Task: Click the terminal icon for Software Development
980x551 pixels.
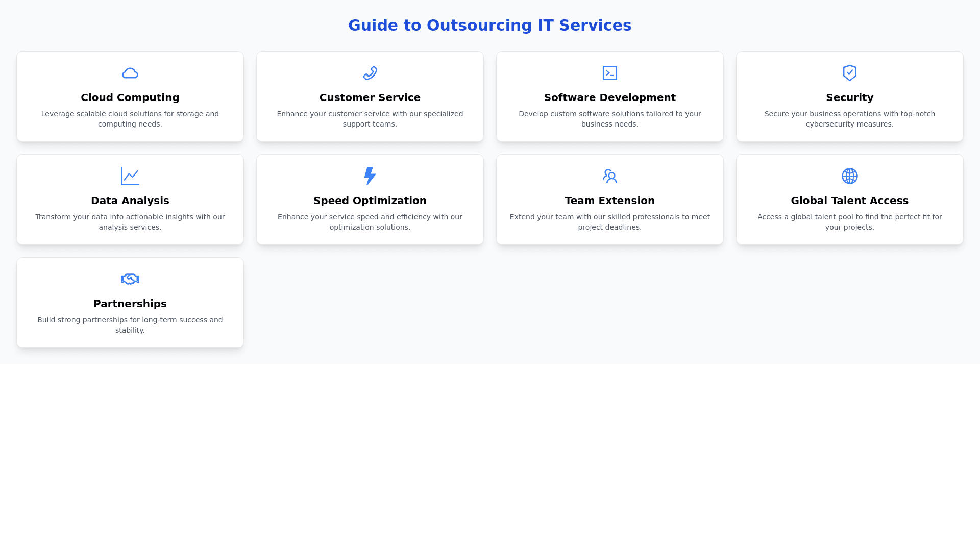Action: pos(609,73)
